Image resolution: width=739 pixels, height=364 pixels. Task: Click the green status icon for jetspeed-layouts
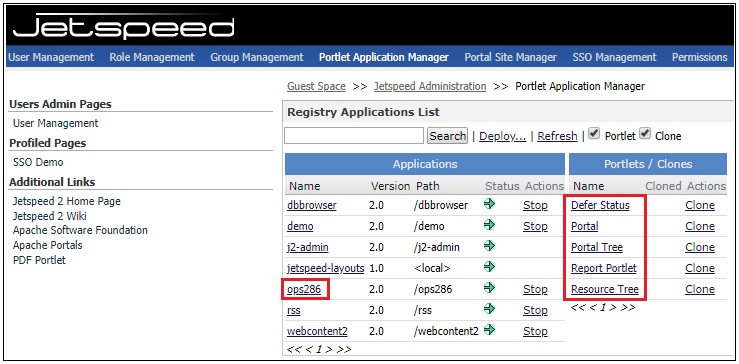click(x=490, y=267)
